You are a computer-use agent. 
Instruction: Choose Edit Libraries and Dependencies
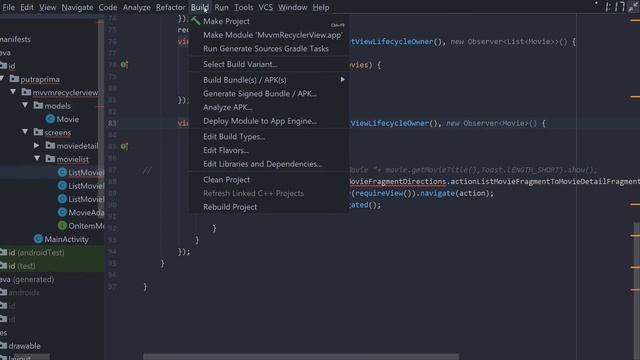point(269,164)
